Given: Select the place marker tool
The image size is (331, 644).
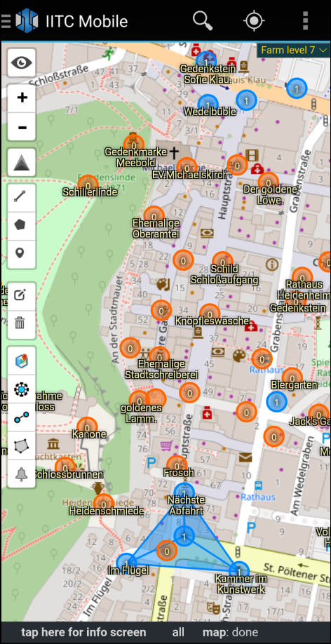Looking at the screenshot, I should tap(20, 253).
